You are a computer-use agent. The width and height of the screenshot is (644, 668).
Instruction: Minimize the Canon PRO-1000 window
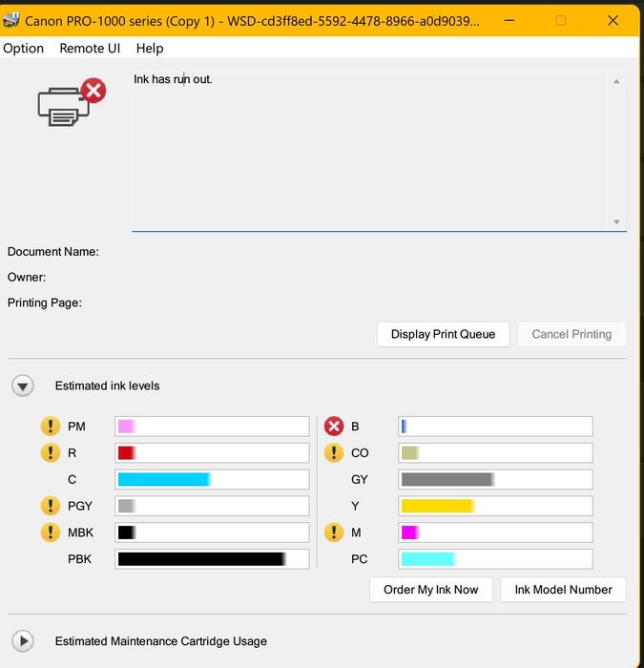509,20
